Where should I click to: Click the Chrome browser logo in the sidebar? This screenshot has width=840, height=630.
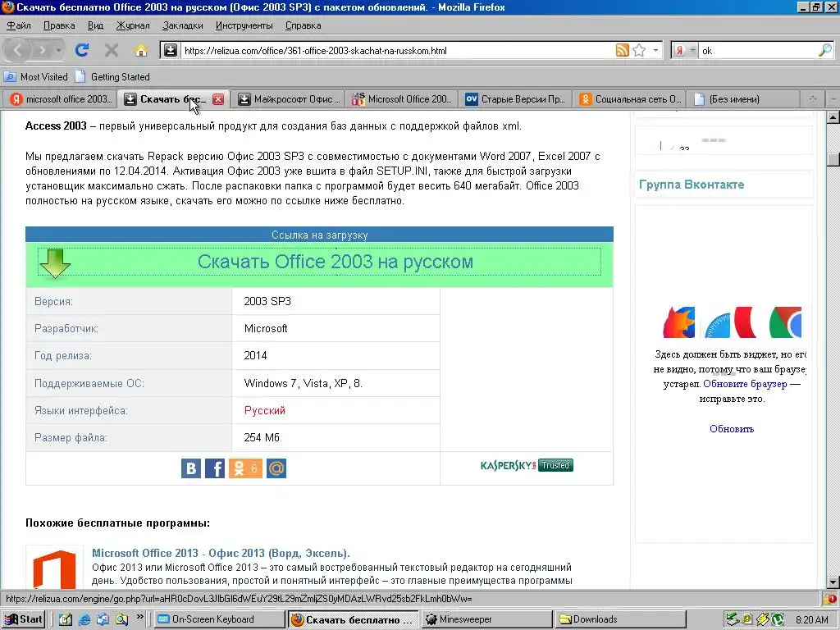(x=785, y=322)
